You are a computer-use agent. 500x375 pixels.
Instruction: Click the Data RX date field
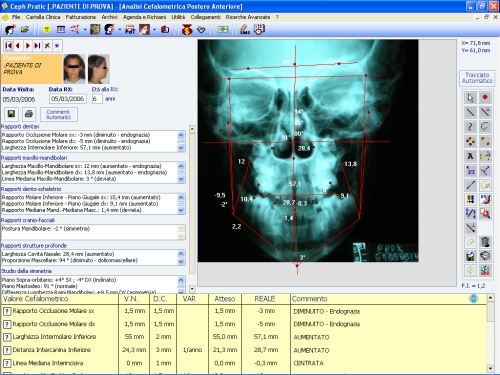click(68, 99)
